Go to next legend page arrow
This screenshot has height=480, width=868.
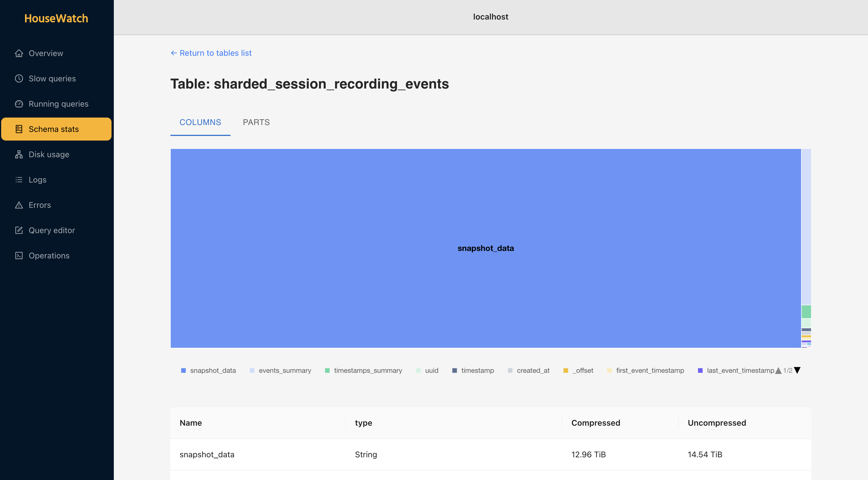[x=797, y=370]
